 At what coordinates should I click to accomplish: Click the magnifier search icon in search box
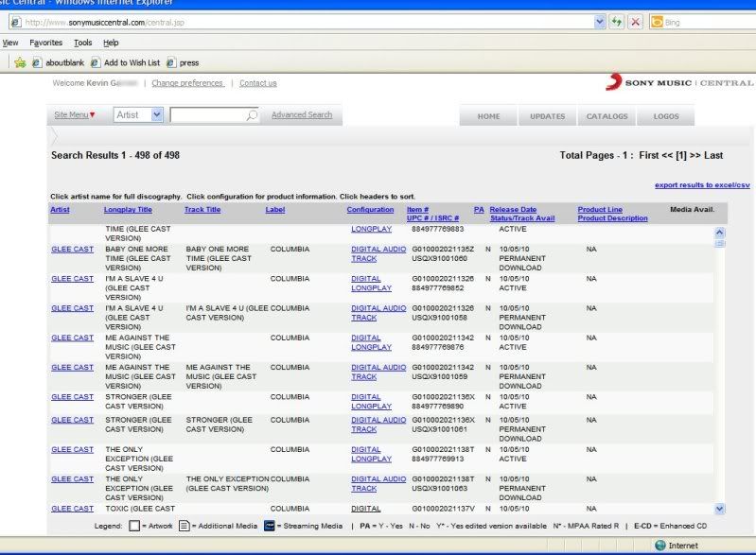252,115
